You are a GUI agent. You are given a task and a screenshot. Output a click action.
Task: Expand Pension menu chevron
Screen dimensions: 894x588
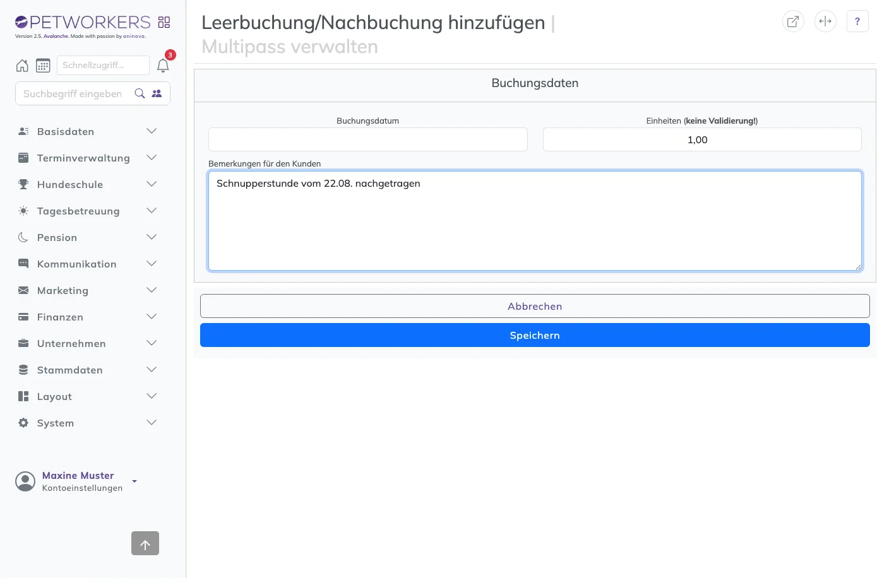(152, 237)
